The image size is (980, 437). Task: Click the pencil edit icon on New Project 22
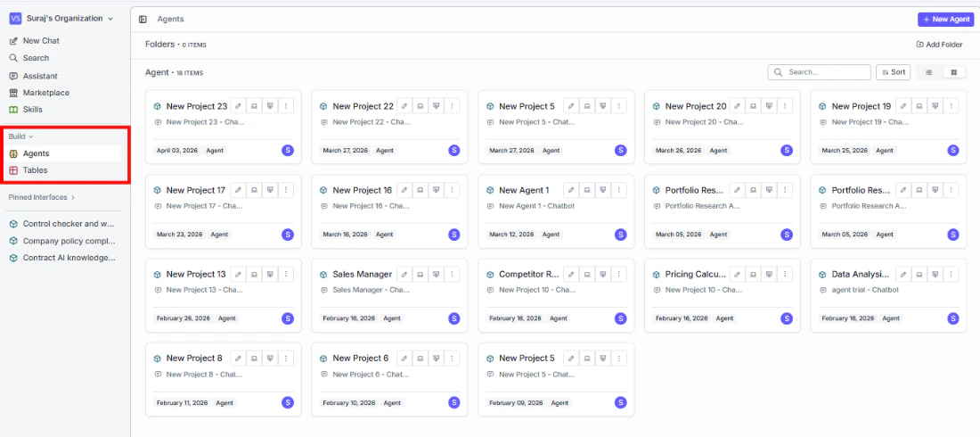[x=405, y=106]
